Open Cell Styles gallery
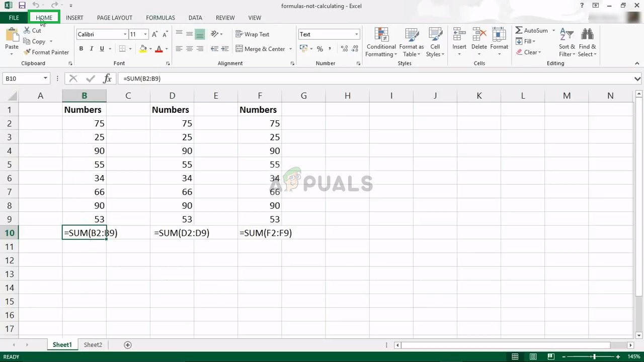The width and height of the screenshot is (644, 362). pos(435,42)
